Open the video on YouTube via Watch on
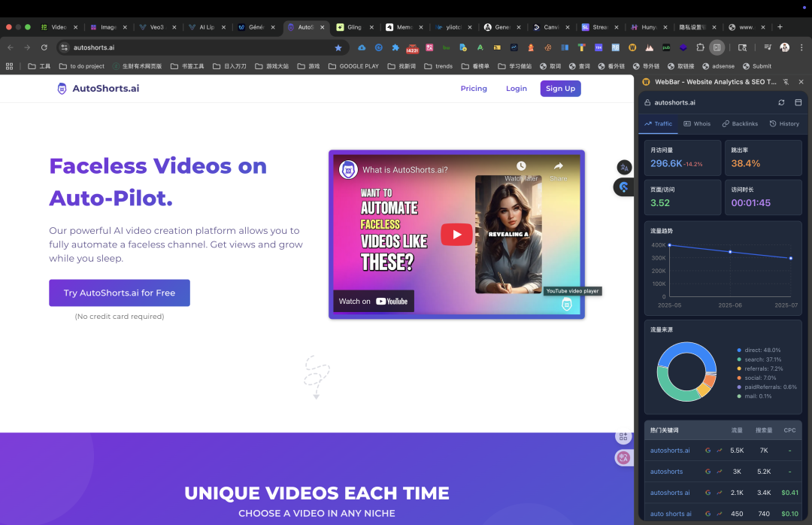This screenshot has height=525, width=812. [374, 301]
